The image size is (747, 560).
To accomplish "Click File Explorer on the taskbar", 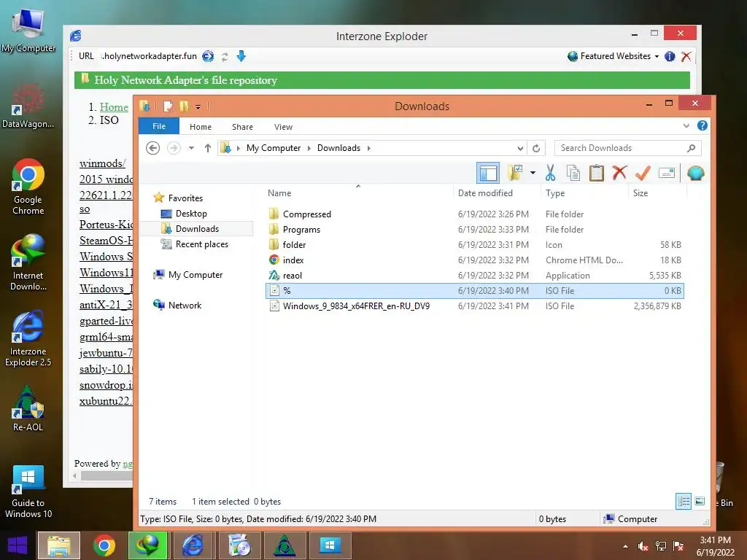I will pyautogui.click(x=59, y=545).
